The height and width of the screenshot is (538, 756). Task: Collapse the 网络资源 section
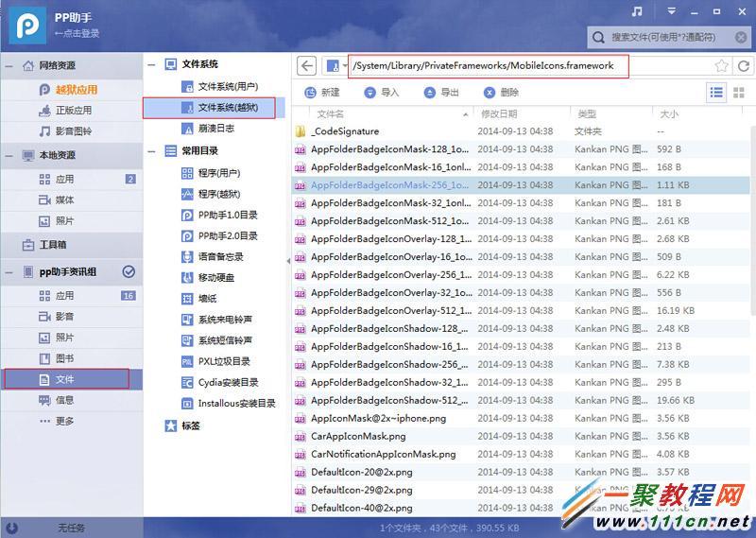9,65
